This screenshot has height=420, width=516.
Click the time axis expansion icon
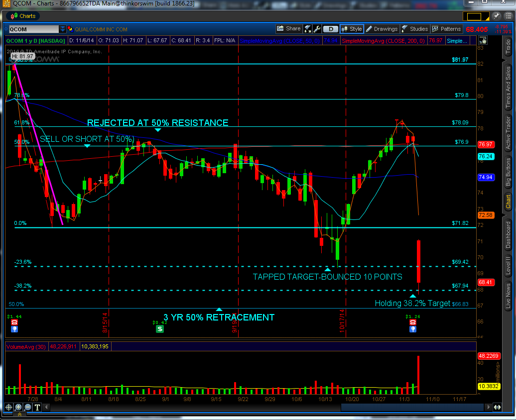pyautogui.click(x=497, y=407)
